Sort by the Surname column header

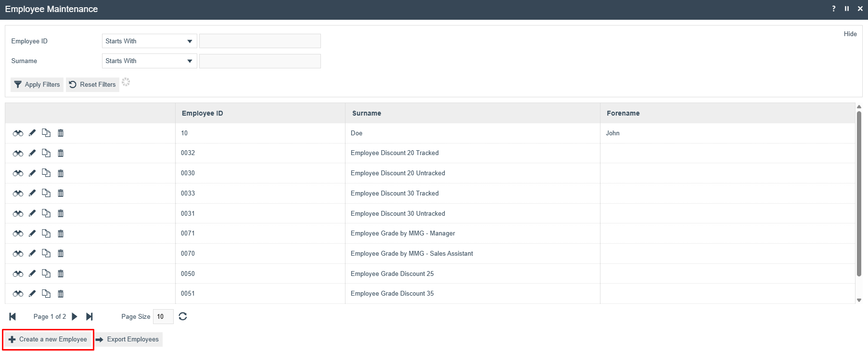click(x=367, y=113)
